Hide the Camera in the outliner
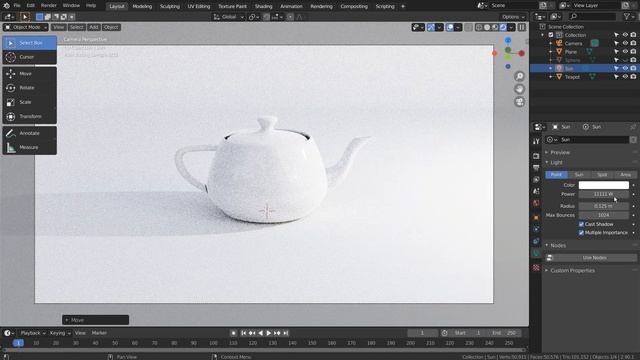The image size is (640, 360). pyautogui.click(x=625, y=43)
